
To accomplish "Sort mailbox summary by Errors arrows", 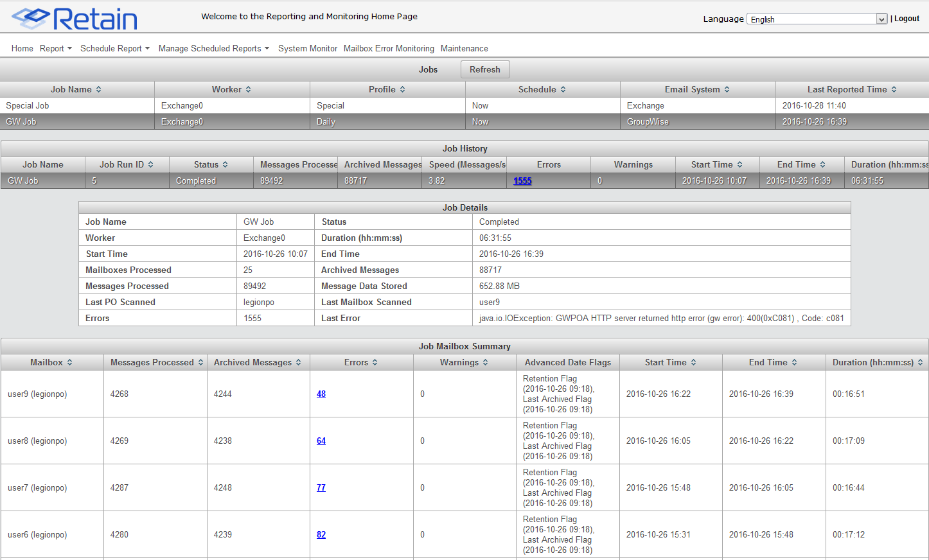I will tap(375, 363).
